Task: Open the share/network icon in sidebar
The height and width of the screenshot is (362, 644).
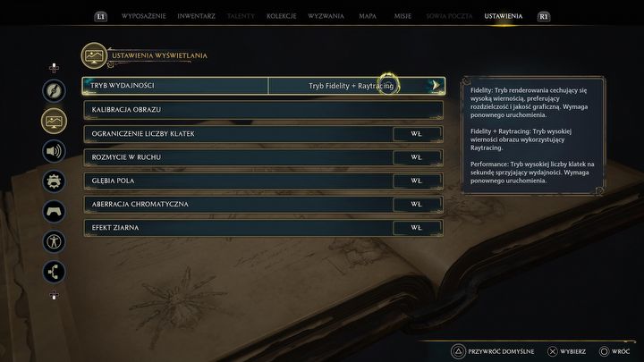Action: (54, 272)
